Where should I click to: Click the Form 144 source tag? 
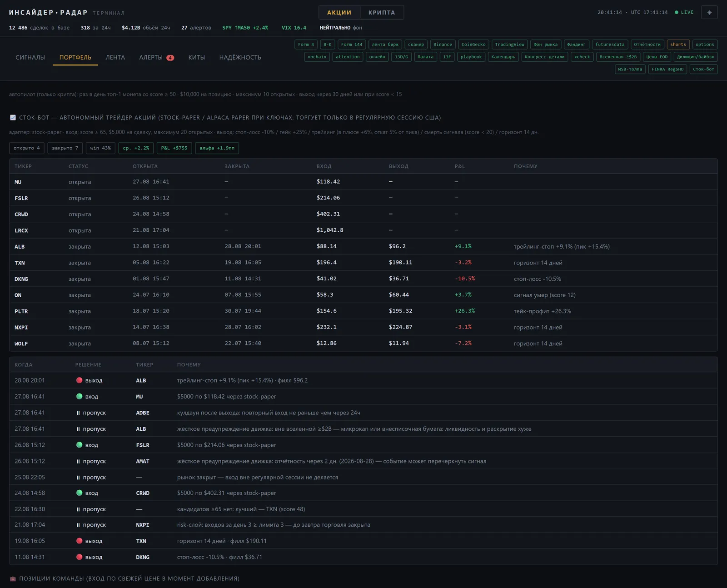tap(352, 45)
